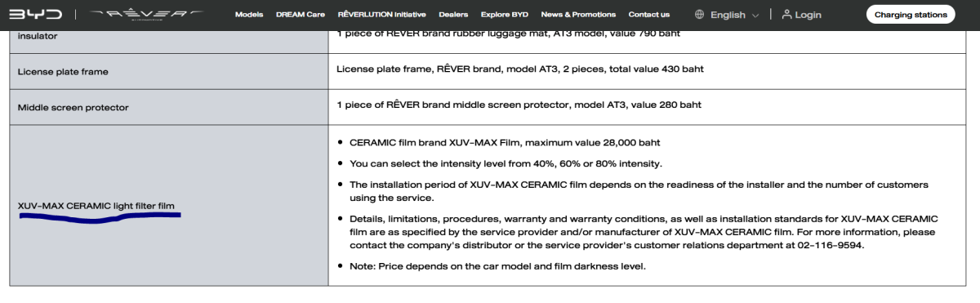Open News & Promotions

[x=578, y=15]
